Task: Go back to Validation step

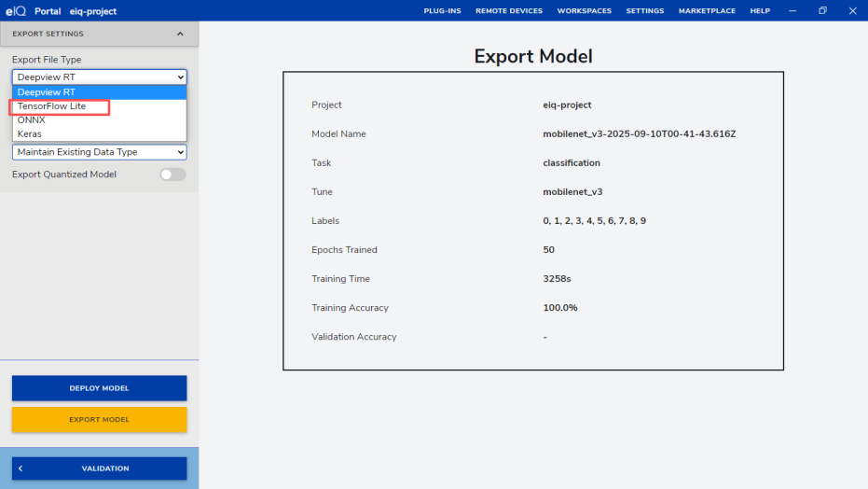Action: coord(104,468)
